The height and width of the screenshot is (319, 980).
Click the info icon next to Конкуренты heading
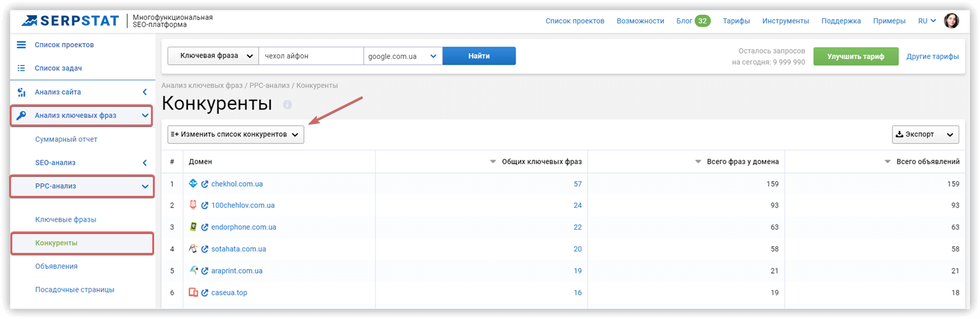(x=288, y=104)
